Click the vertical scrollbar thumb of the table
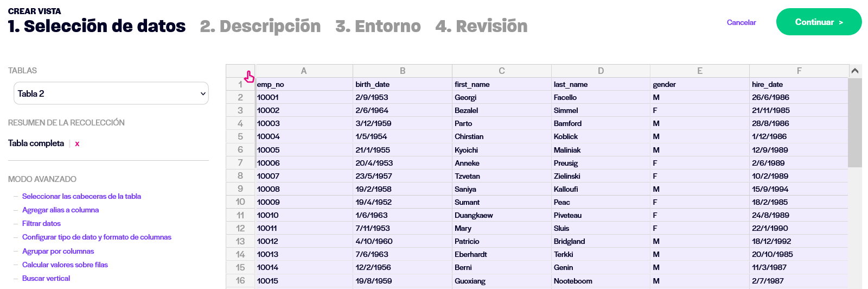The height and width of the screenshot is (289, 868). point(855,123)
